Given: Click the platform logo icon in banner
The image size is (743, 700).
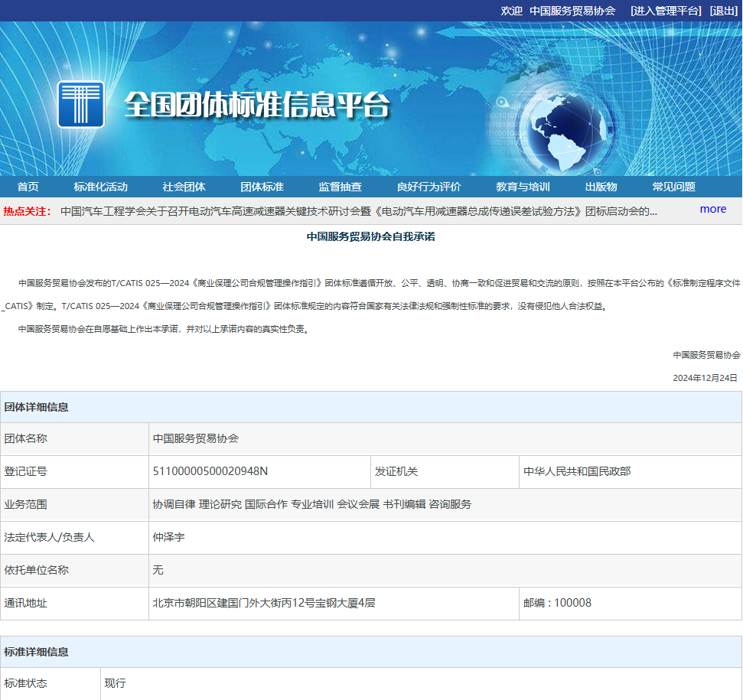Looking at the screenshot, I should [x=81, y=104].
